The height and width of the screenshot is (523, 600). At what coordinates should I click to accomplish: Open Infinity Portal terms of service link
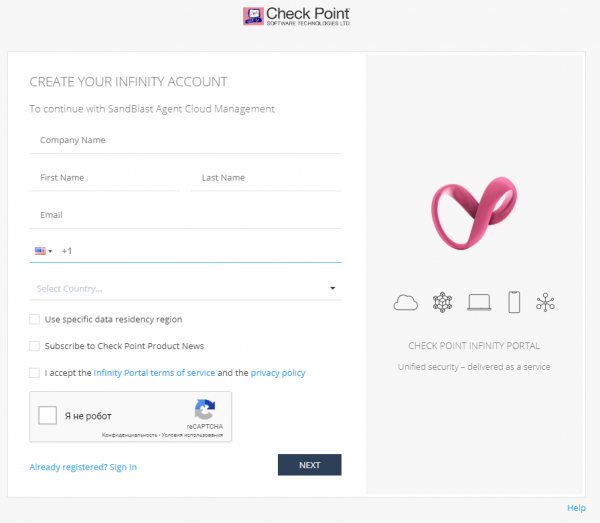154,373
